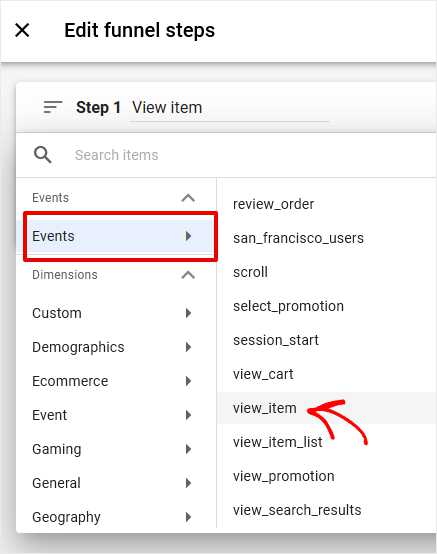Screen dimensions: 437x554
Task: Close the Edit funnel steps panel
Action: (22, 30)
